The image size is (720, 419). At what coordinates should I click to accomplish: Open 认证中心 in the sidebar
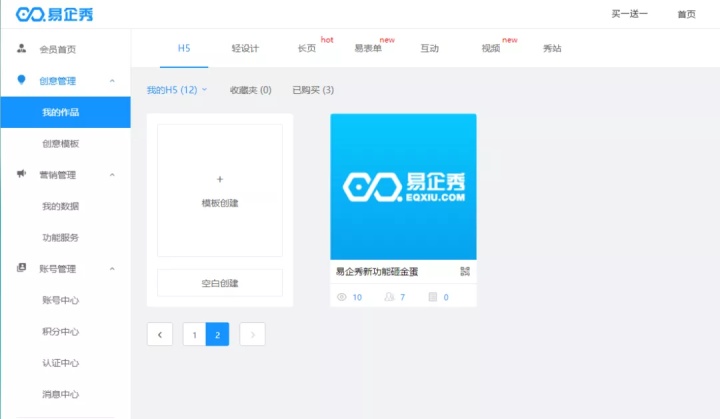61,363
